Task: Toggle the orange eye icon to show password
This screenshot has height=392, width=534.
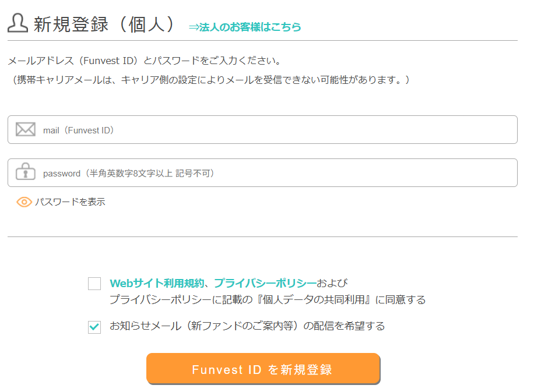Action: [24, 202]
